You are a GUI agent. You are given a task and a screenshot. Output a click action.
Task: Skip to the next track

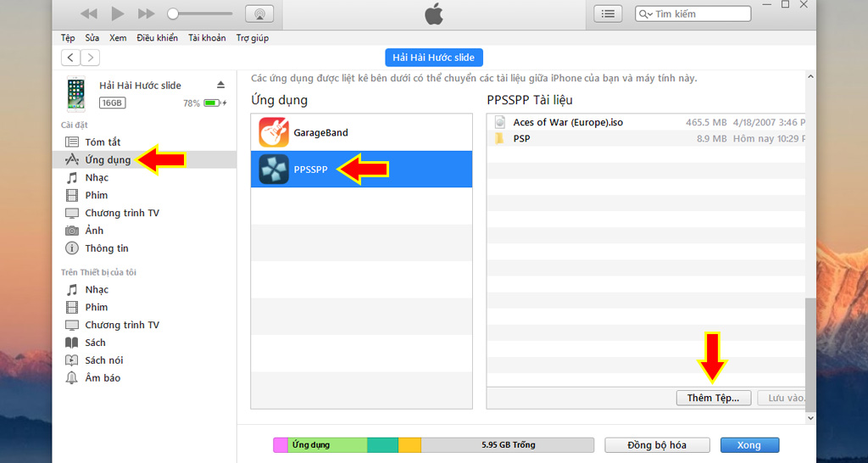[x=146, y=14]
